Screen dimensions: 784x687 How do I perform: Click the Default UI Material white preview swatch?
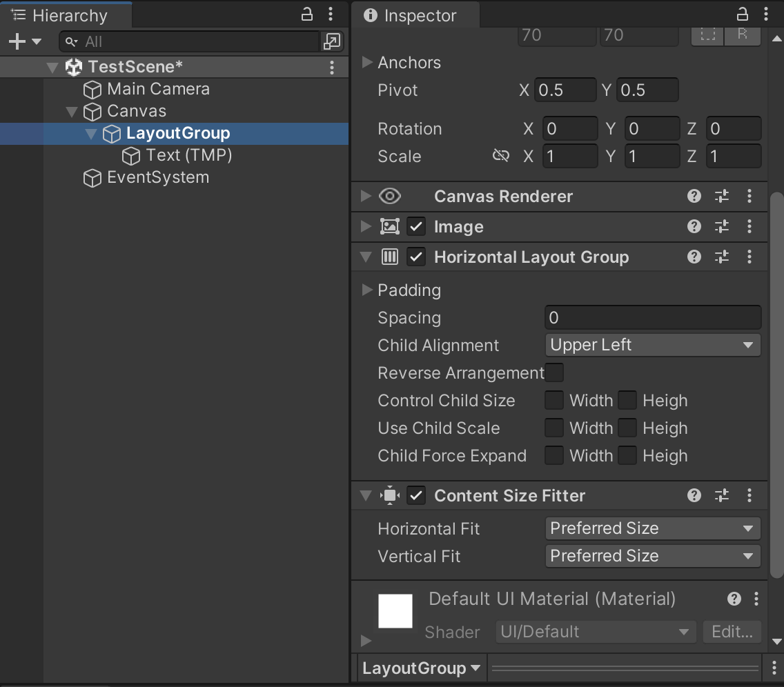pyautogui.click(x=395, y=610)
